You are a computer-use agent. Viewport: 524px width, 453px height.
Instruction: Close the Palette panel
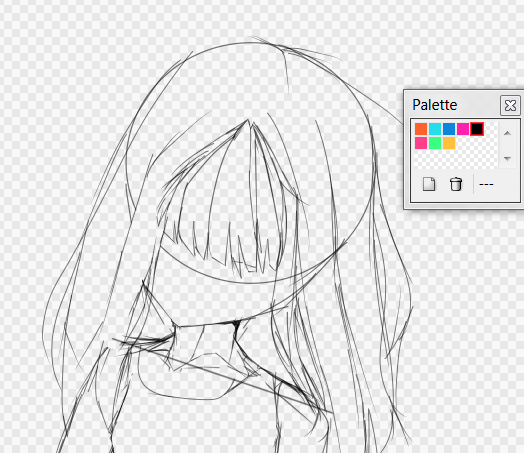pyautogui.click(x=510, y=106)
